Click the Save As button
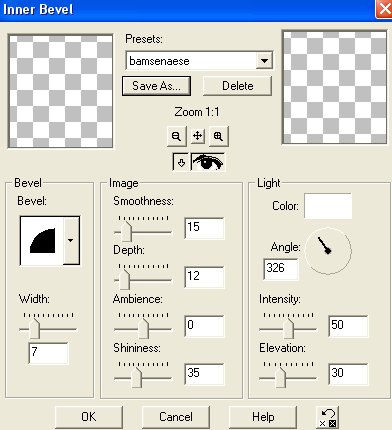This screenshot has width=392, height=430. coord(156,86)
